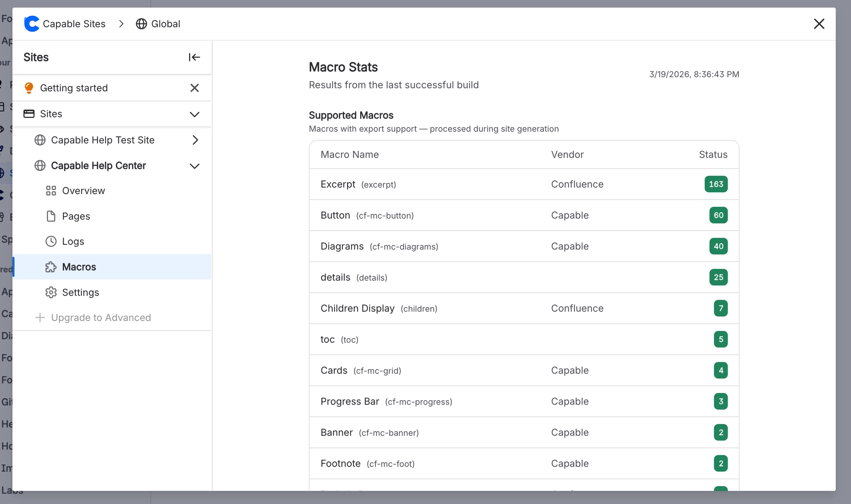Image resolution: width=851 pixels, height=504 pixels.
Task: Click the Getting started lightbulb icon
Action: click(29, 88)
